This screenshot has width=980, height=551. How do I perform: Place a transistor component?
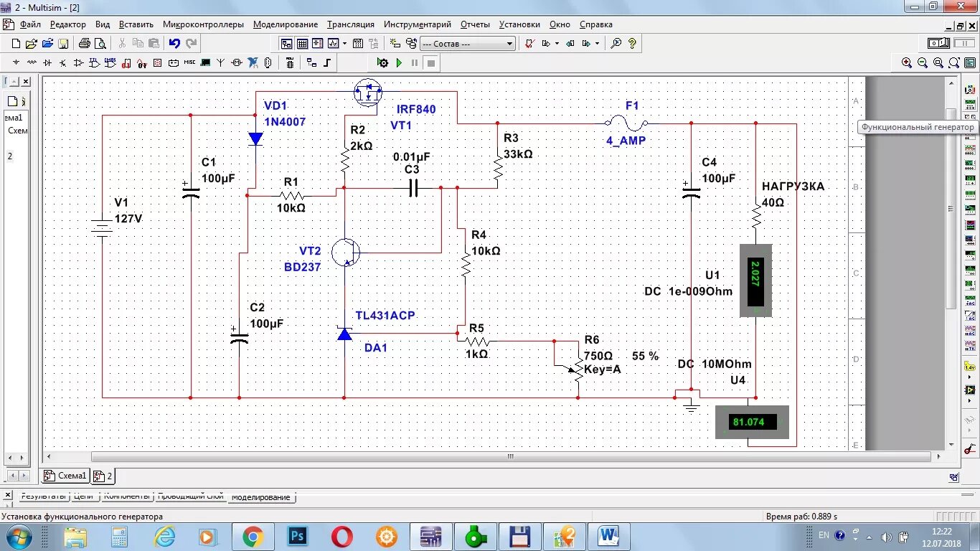tap(63, 62)
